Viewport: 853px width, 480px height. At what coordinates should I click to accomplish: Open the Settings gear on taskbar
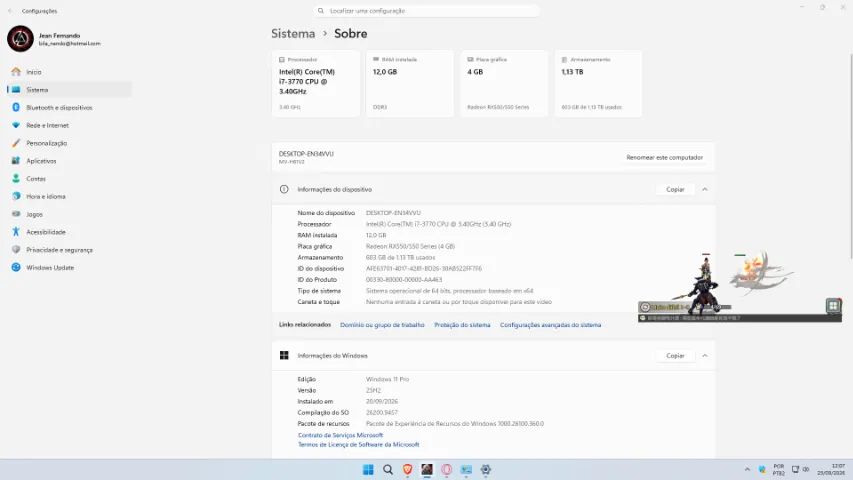486,469
